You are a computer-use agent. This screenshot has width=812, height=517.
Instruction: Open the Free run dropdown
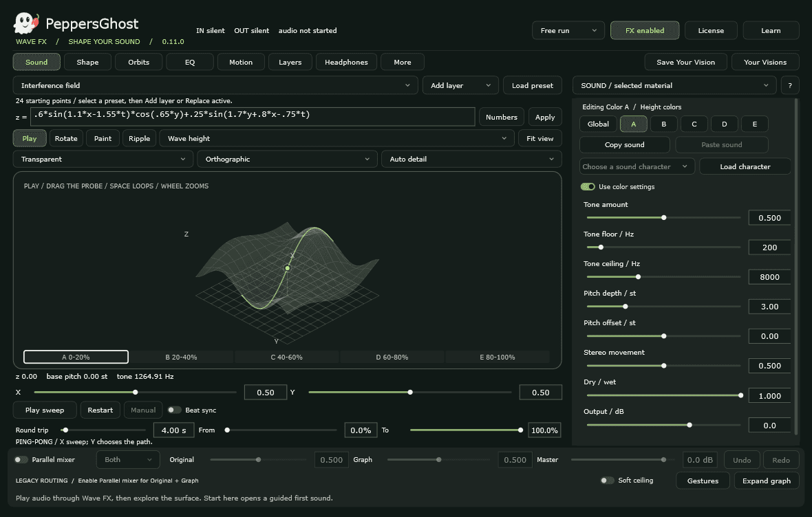click(568, 30)
